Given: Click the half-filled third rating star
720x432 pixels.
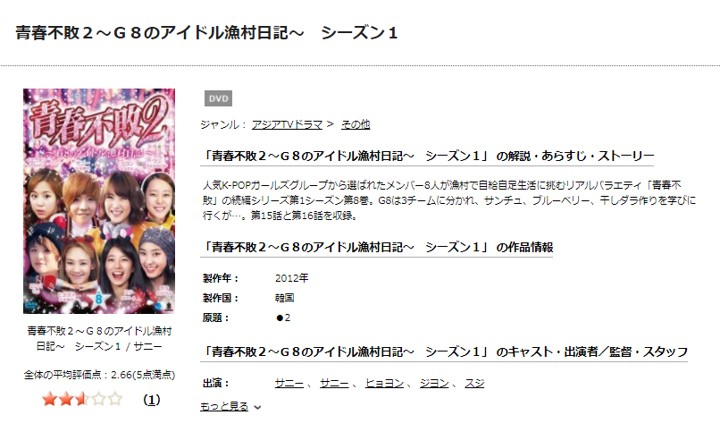Looking at the screenshot, I should click(x=82, y=399).
